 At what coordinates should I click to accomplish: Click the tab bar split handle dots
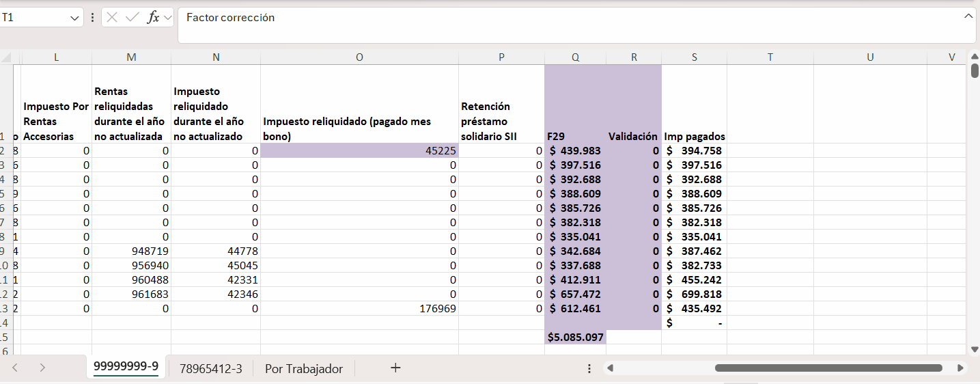click(589, 368)
